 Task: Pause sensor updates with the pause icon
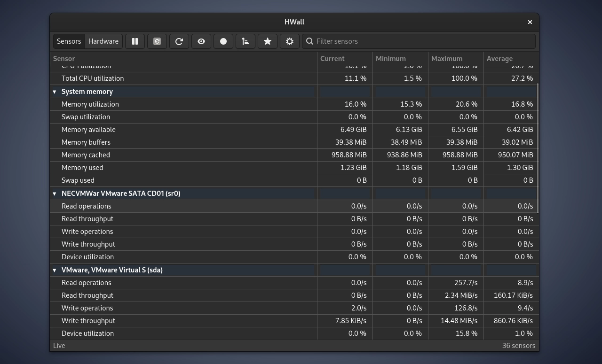[135, 41]
